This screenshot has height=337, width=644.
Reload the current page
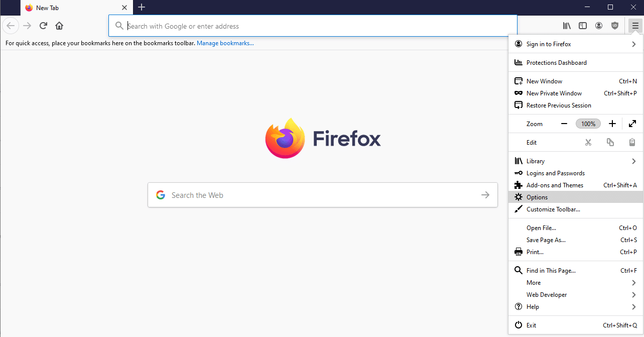coord(43,25)
